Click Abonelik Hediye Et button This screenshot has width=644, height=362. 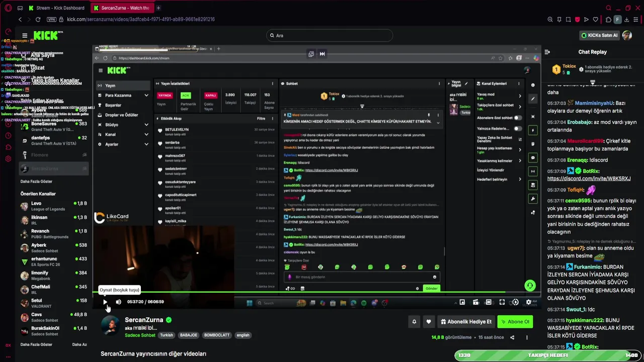click(x=466, y=322)
